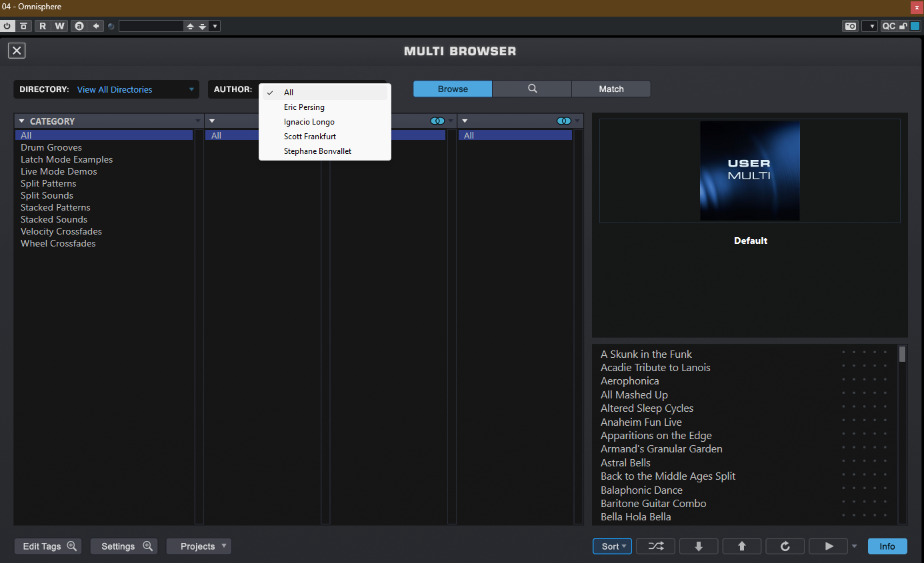Load the Acadie Tribute to Lanois multi
924x563 pixels.
click(x=655, y=367)
